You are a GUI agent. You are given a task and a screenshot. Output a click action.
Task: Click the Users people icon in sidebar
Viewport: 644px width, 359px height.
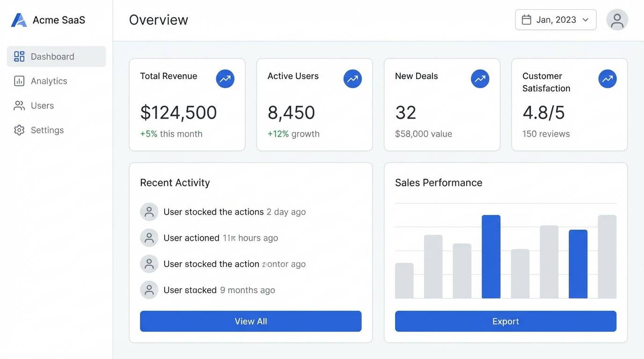tap(19, 105)
